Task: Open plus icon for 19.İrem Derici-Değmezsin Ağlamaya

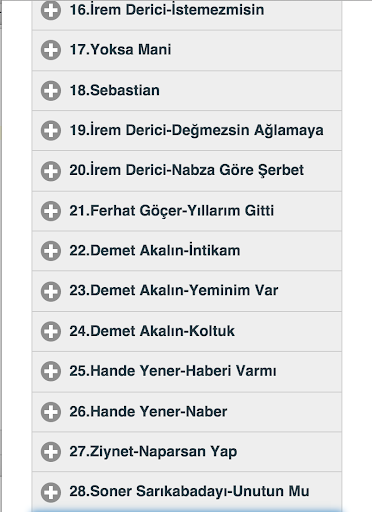Action: click(x=51, y=131)
